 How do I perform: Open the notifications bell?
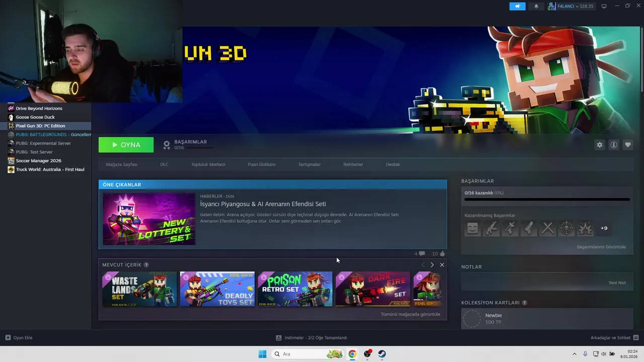(536, 6)
